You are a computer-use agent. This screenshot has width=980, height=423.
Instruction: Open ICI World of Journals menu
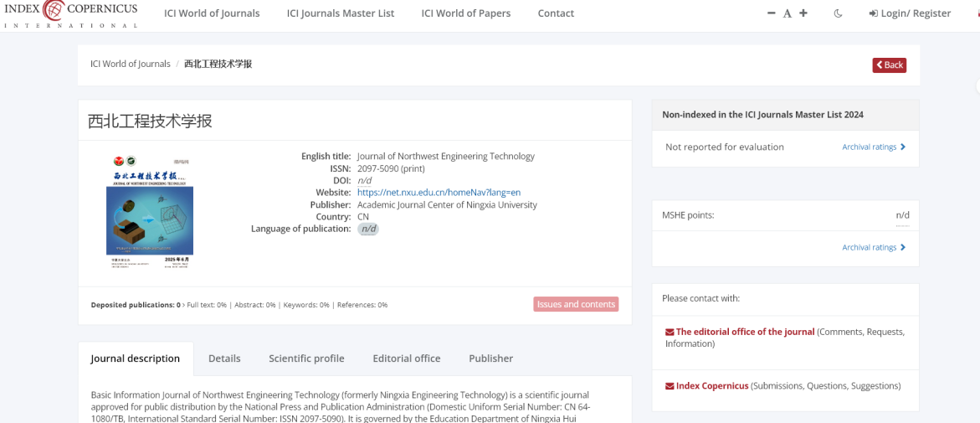pyautogui.click(x=212, y=13)
